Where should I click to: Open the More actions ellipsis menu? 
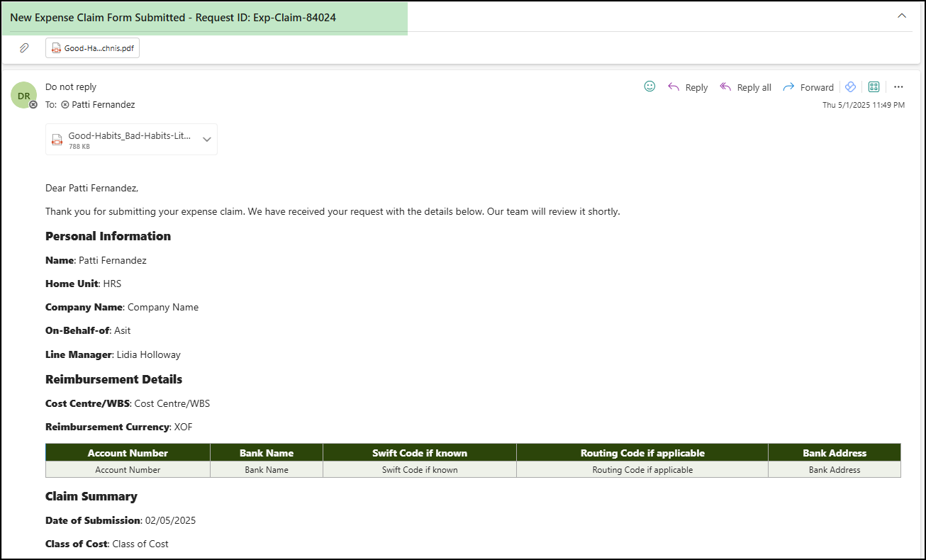(898, 86)
